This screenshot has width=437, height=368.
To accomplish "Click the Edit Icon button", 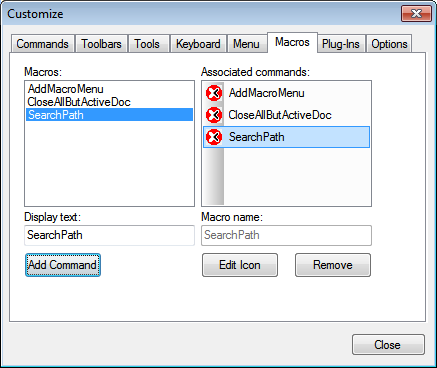I will [x=240, y=265].
